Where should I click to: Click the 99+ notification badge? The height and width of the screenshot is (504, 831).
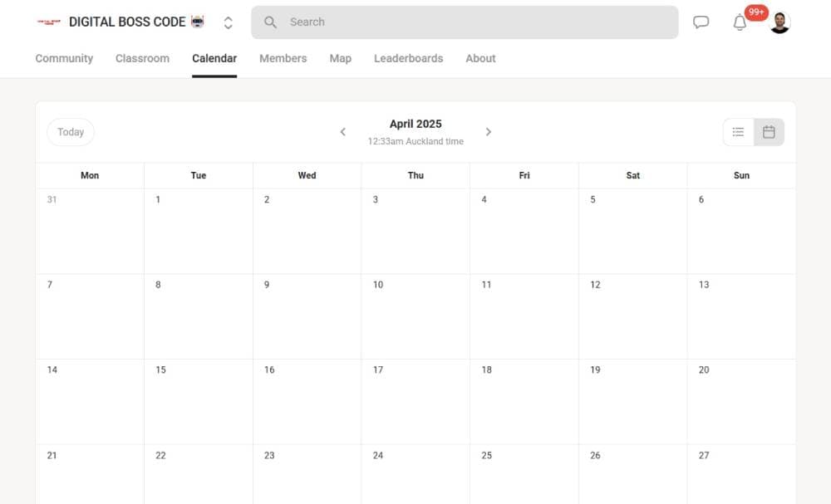(x=756, y=12)
